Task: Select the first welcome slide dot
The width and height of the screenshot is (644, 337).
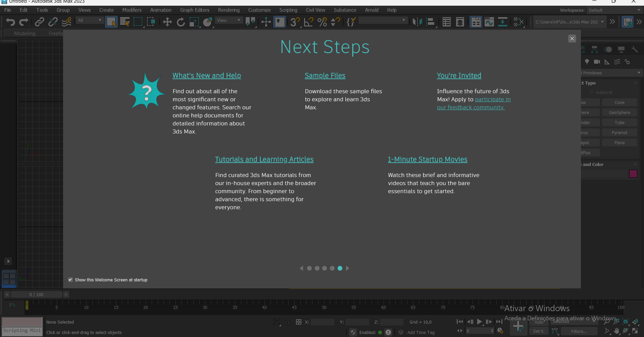Action: click(x=309, y=268)
